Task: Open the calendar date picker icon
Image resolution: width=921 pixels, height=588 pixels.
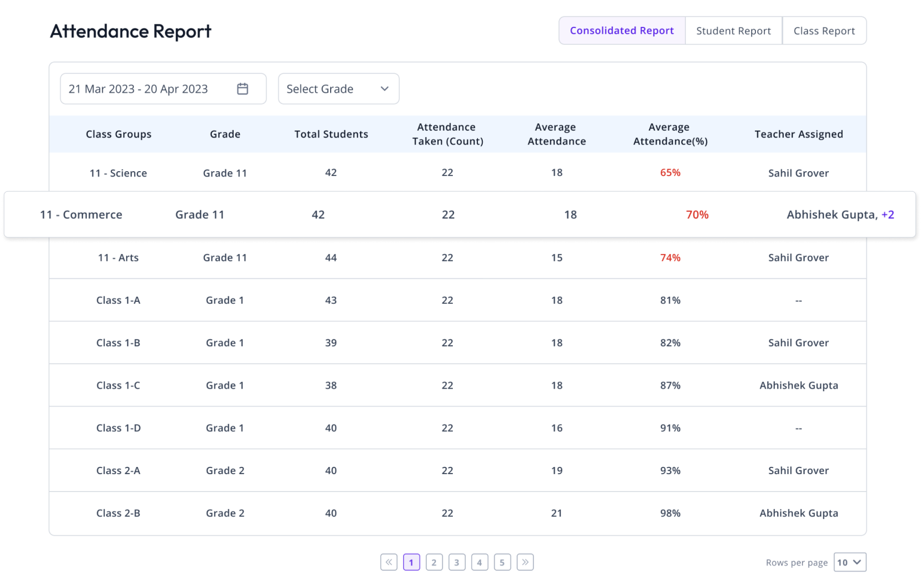Action: 242,89
